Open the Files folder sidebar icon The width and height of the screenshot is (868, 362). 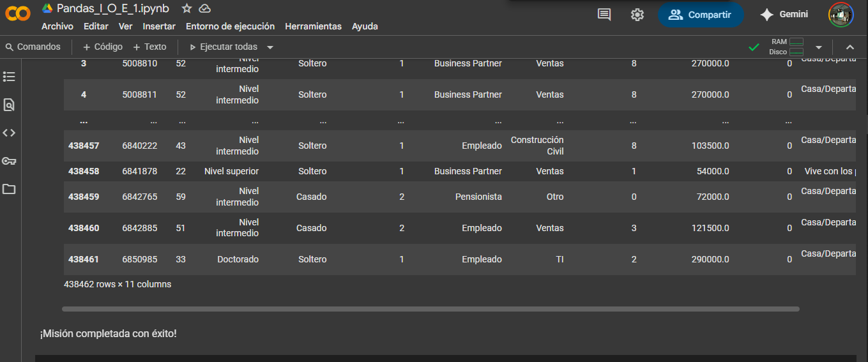pos(9,189)
